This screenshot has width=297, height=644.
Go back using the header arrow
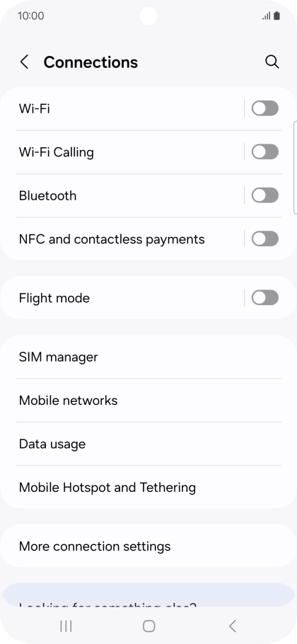[25, 62]
